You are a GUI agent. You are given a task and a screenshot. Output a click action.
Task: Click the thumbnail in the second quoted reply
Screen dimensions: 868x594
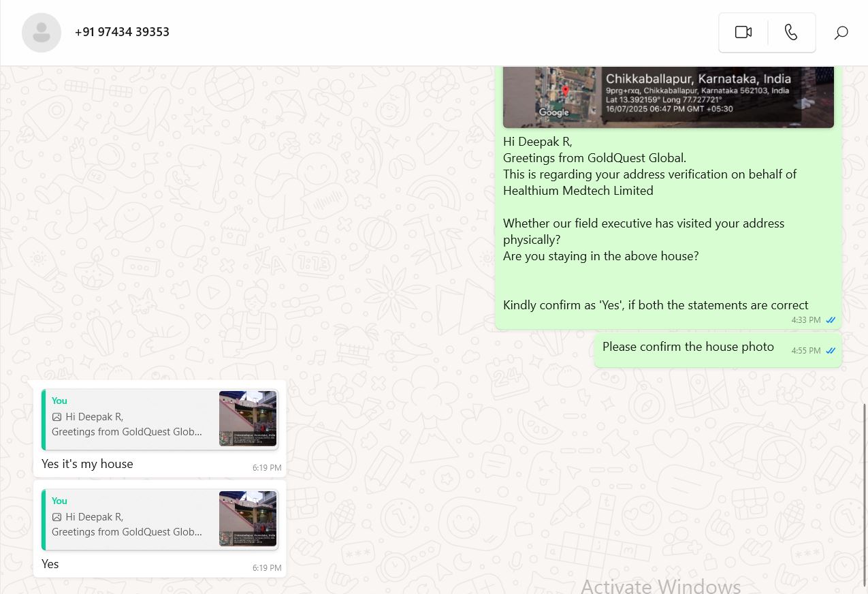pos(248,519)
